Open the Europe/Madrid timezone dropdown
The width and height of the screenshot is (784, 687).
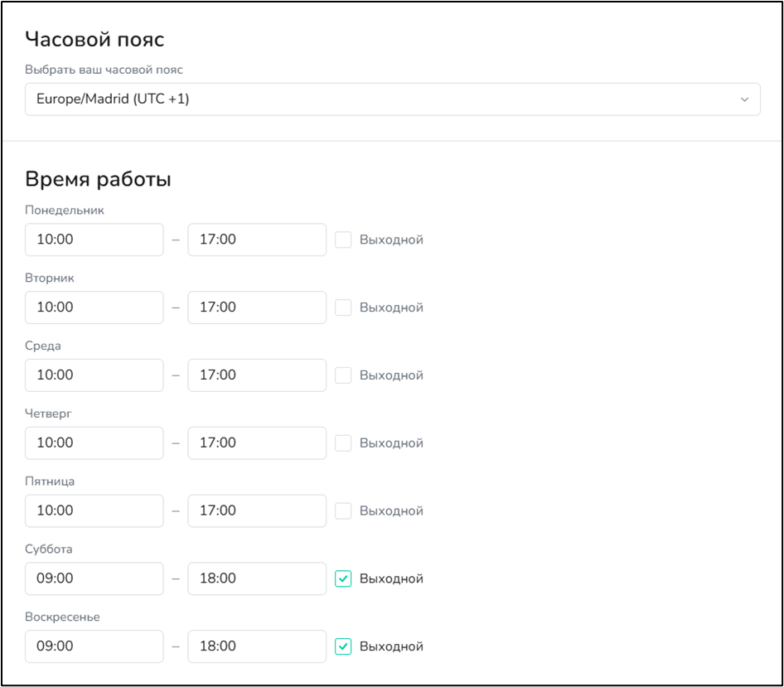393,99
